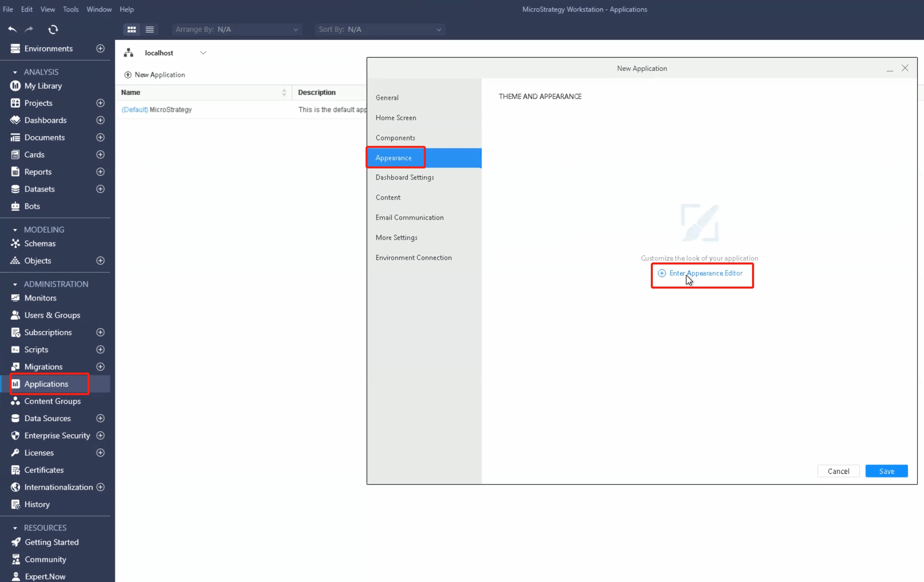
Task: Click the redo arrow icon
Action: pos(29,29)
